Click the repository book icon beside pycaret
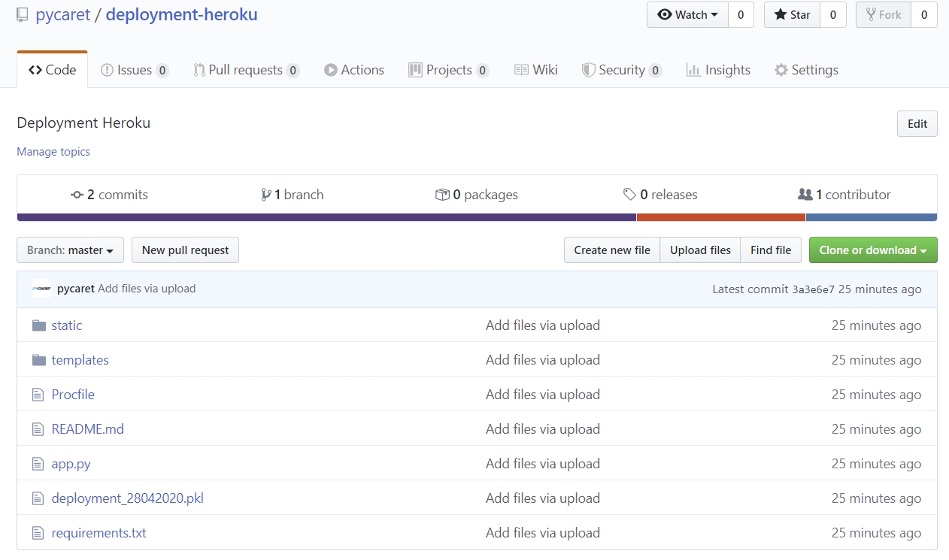 pyautogui.click(x=23, y=15)
